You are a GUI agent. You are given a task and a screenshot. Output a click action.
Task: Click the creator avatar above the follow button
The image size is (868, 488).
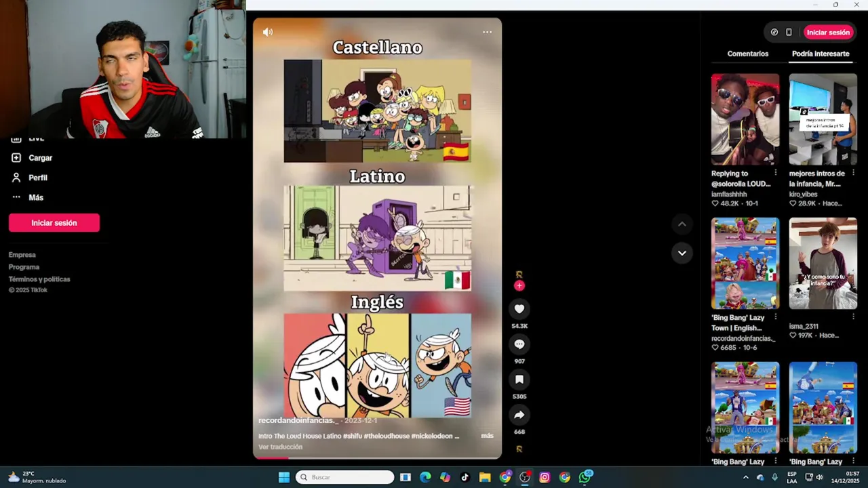519,274
